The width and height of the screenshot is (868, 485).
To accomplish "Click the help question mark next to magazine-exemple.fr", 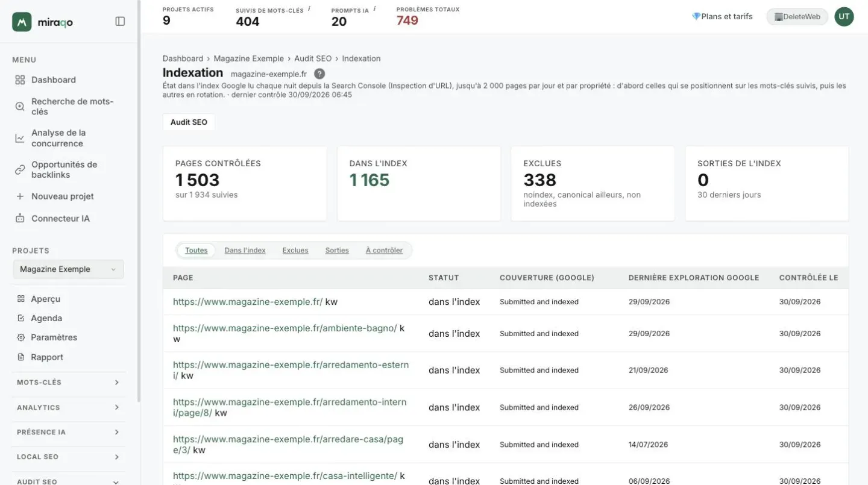I will (x=319, y=74).
